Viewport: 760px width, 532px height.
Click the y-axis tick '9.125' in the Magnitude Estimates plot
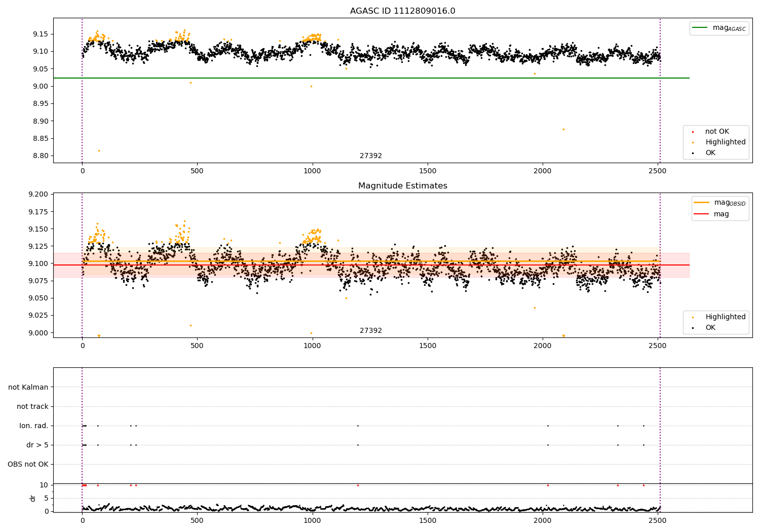[38, 247]
